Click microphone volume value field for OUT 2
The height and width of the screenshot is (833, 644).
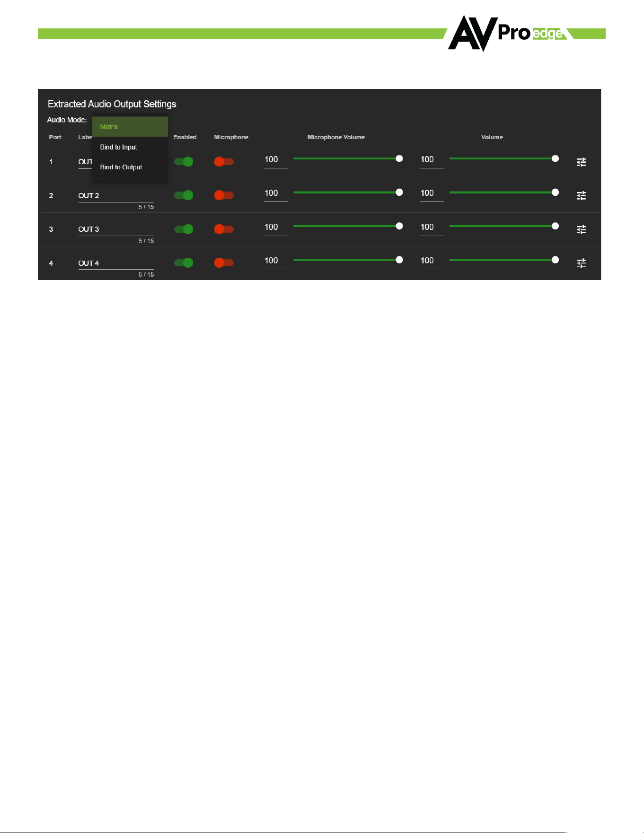(x=276, y=193)
